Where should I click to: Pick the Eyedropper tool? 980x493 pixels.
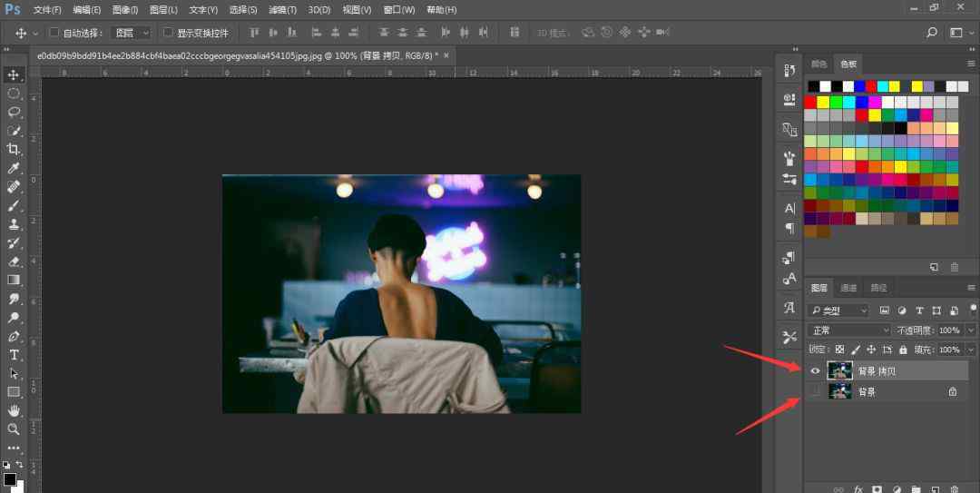pyautogui.click(x=14, y=168)
